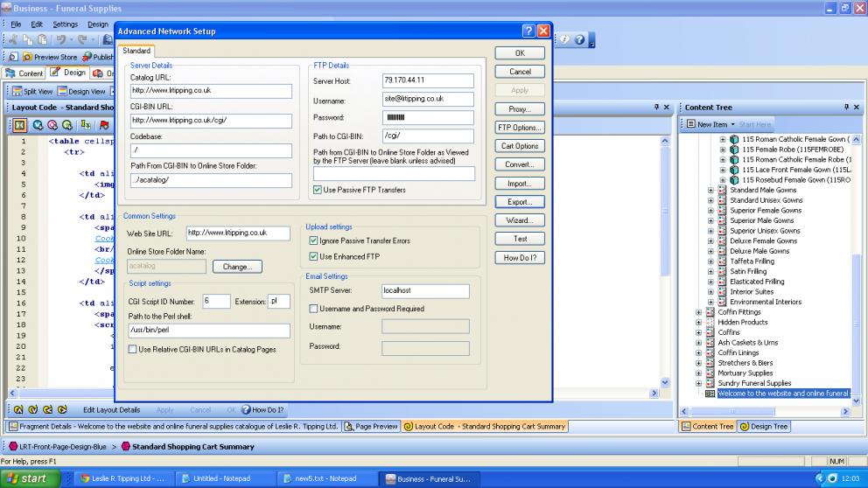The height and width of the screenshot is (488, 868).
Task: Click the pin icon on Content Tree panel
Action: coord(845,107)
